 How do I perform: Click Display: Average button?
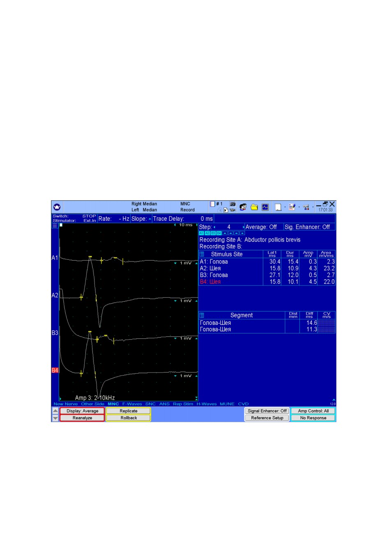(x=82, y=411)
